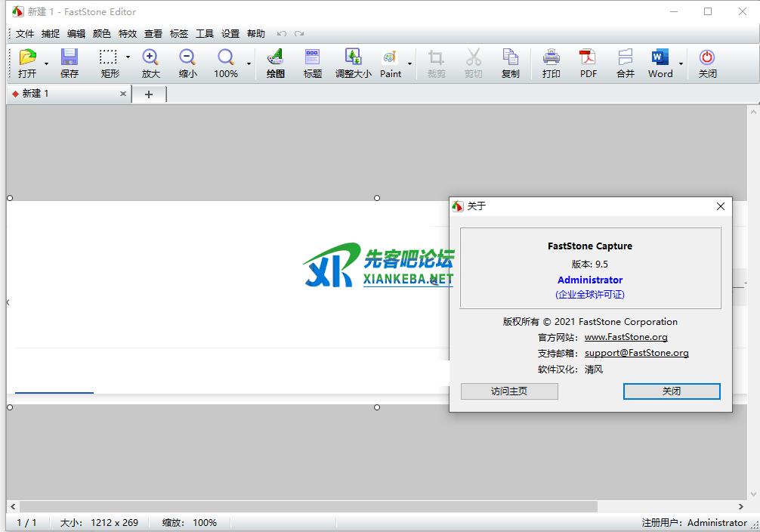The width and height of the screenshot is (760, 532).
Task: Open the Effects (特效) menu
Action: pyautogui.click(x=128, y=33)
